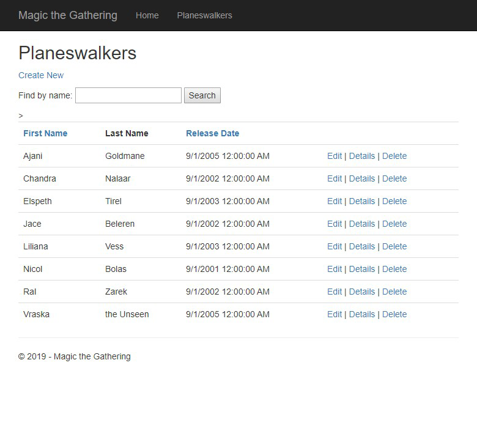Open the Magic the Gathering brand link
Viewport: 477px width, 448px height.
point(68,15)
